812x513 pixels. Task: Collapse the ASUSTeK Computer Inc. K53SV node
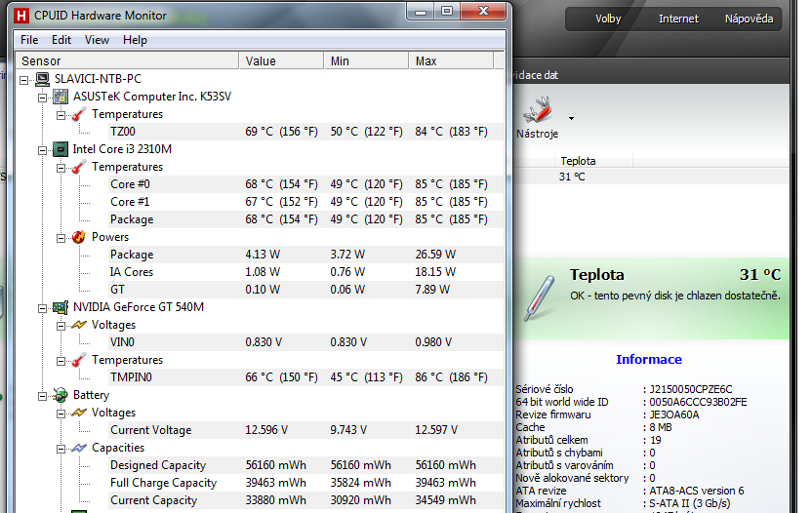point(43,98)
